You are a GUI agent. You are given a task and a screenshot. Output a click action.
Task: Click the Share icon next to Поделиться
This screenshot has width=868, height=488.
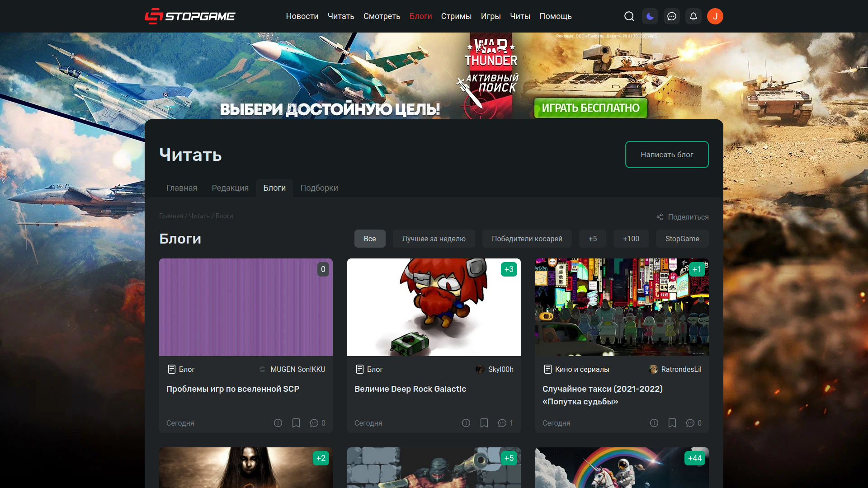[660, 217]
